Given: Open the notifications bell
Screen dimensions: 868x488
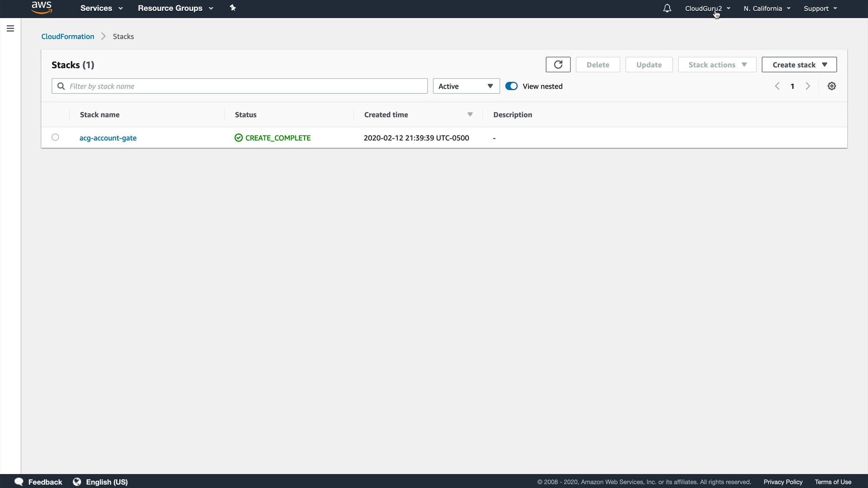Looking at the screenshot, I should [x=667, y=8].
